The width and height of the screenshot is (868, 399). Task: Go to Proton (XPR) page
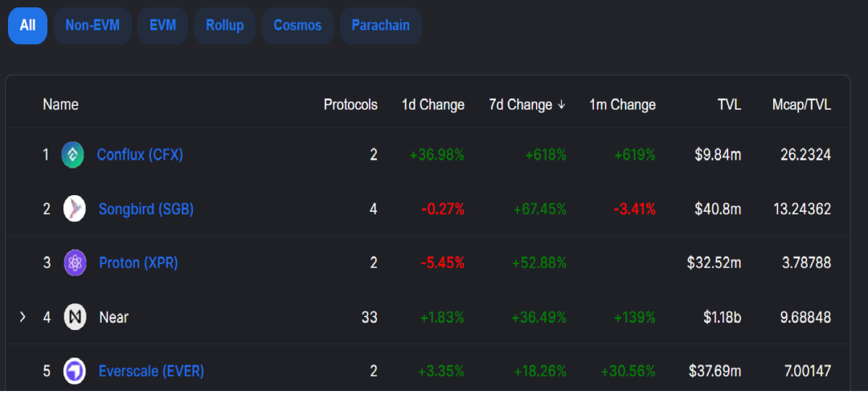click(x=138, y=263)
